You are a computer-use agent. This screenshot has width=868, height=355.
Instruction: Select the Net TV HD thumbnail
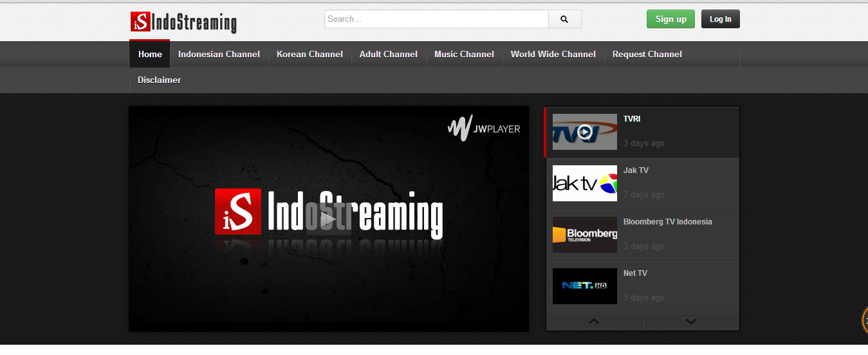[x=585, y=286]
